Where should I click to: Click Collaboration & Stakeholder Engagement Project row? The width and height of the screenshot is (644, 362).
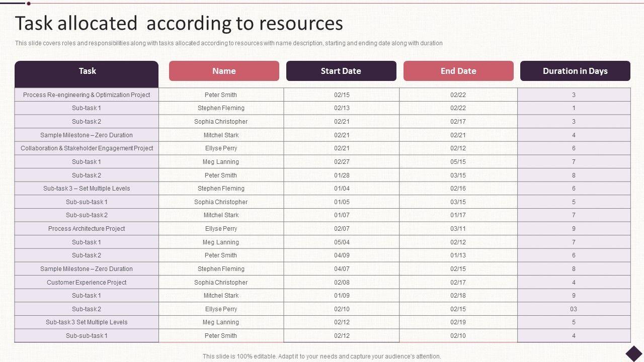(87, 148)
